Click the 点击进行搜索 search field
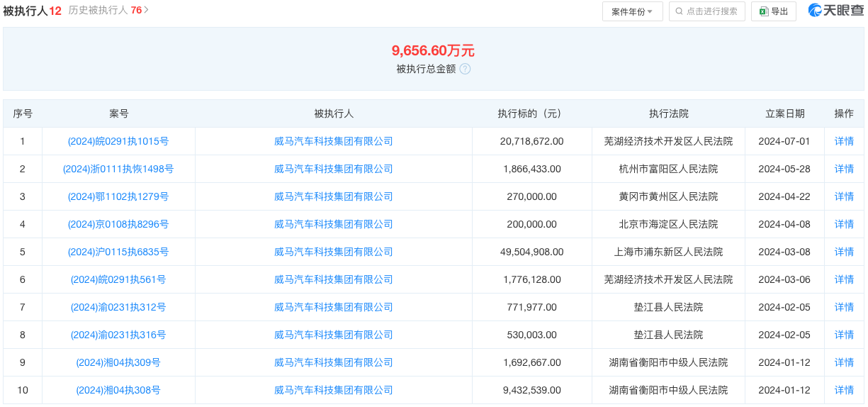Viewport: 868px width, 407px height. [x=706, y=11]
